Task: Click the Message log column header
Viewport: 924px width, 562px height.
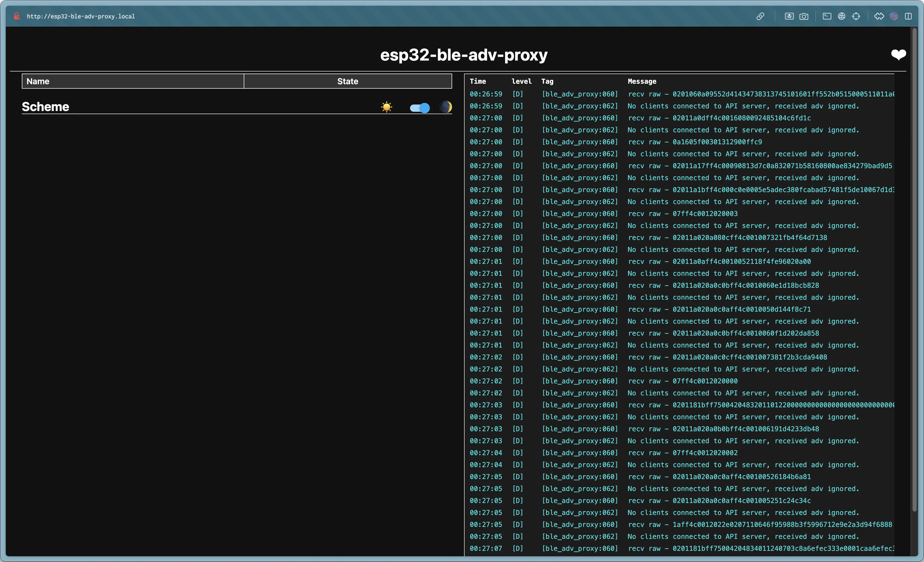Action: tap(642, 81)
